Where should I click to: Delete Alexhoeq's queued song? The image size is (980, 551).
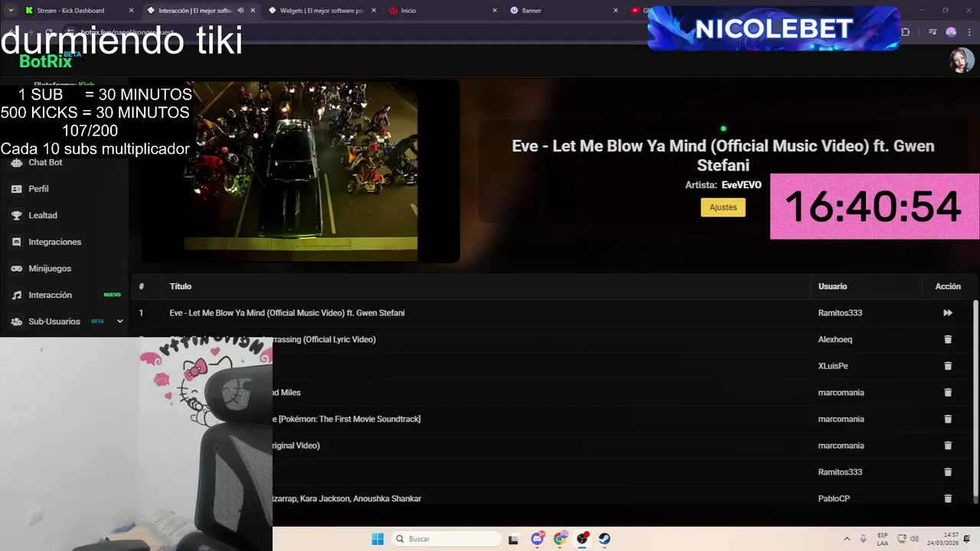click(x=948, y=339)
